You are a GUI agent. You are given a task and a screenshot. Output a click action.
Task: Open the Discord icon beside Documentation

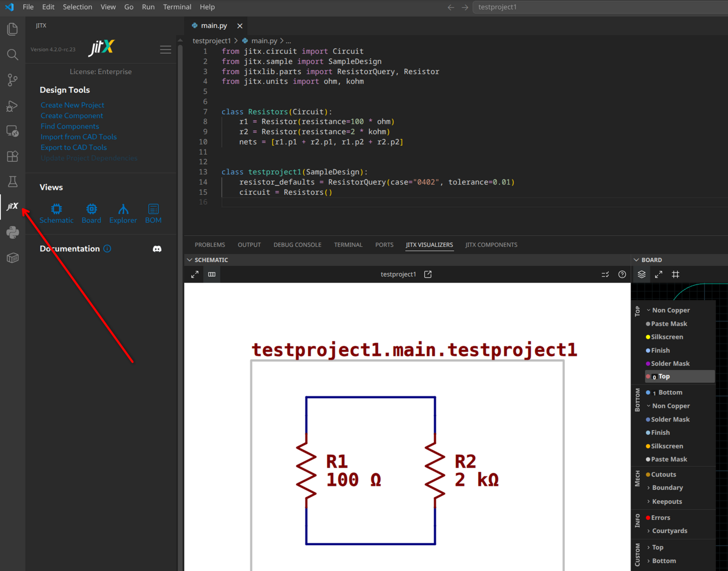(157, 249)
